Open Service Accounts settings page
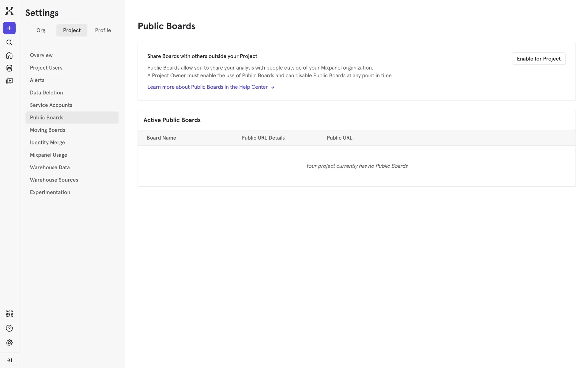Image resolution: width=588 pixels, height=368 pixels. (x=51, y=105)
